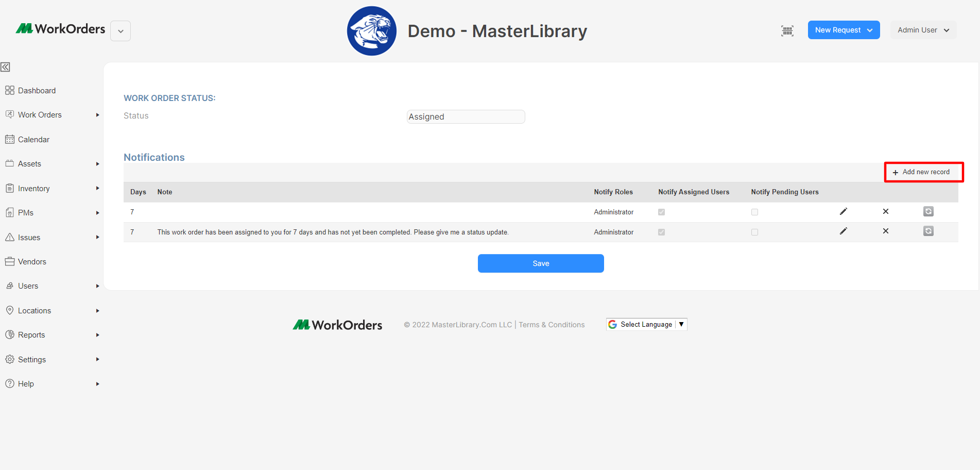This screenshot has height=470, width=980.
Task: Click the Note column header
Action: tap(165, 192)
